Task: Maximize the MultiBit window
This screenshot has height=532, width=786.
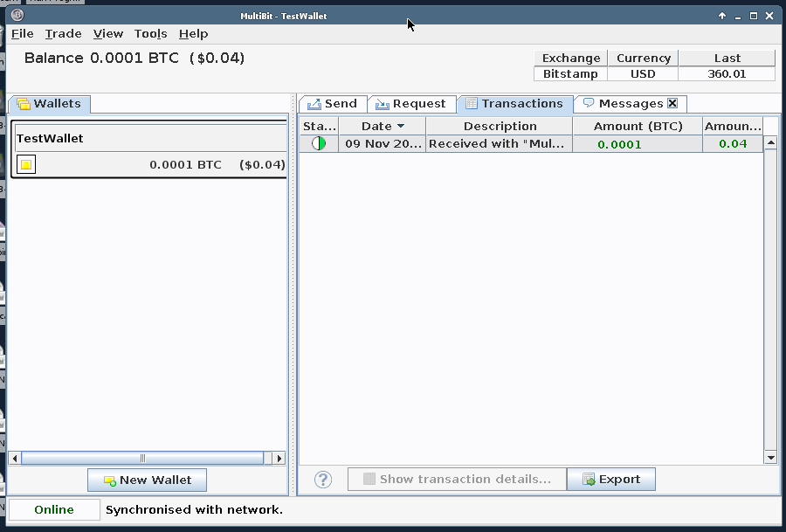Action: click(x=754, y=16)
